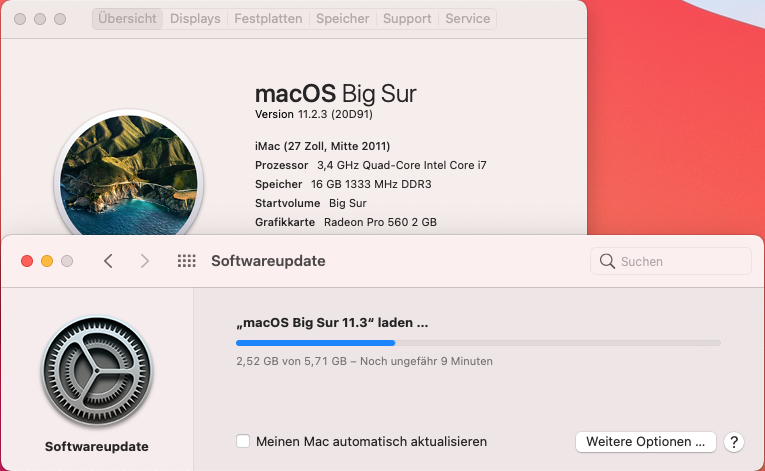Show all preferences via the grid icon

tap(186, 261)
